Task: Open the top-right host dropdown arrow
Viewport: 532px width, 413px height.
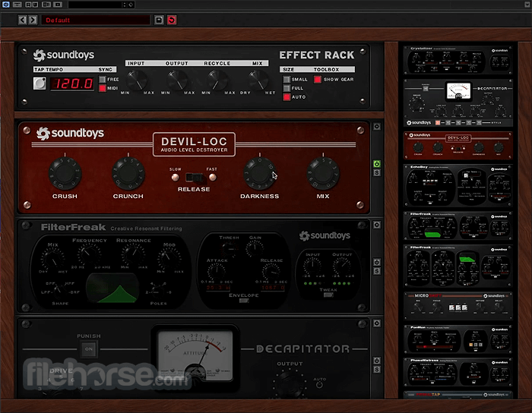Action: (x=527, y=5)
